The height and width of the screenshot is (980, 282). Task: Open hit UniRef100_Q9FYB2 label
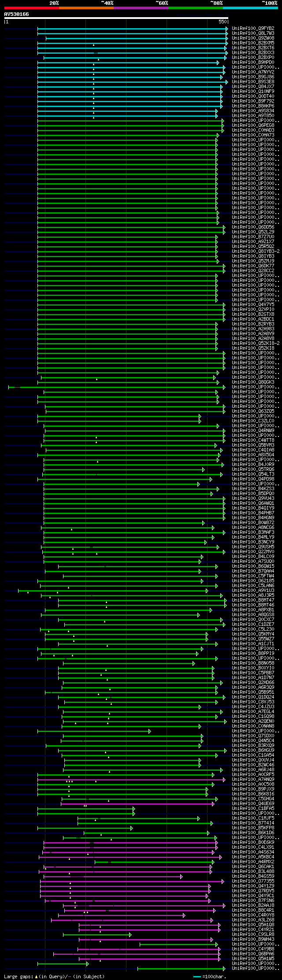(253, 28)
